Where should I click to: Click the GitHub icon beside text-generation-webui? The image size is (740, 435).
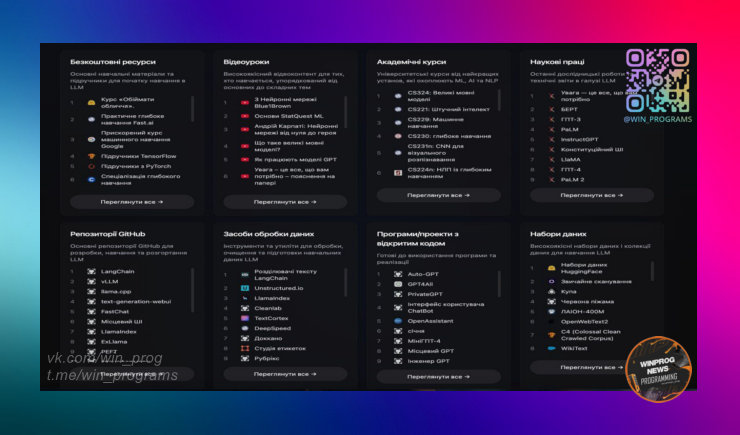tap(92, 301)
